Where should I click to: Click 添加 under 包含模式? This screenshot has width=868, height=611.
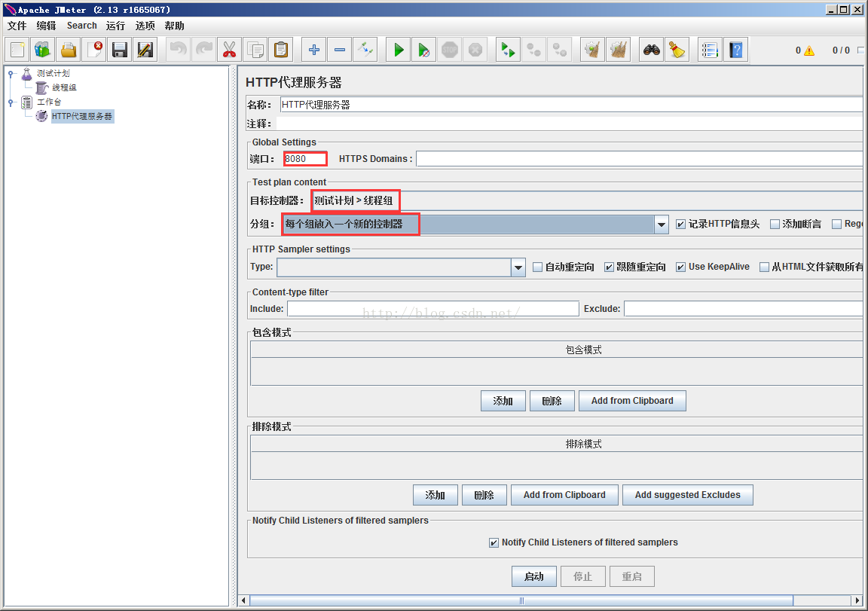(x=503, y=401)
